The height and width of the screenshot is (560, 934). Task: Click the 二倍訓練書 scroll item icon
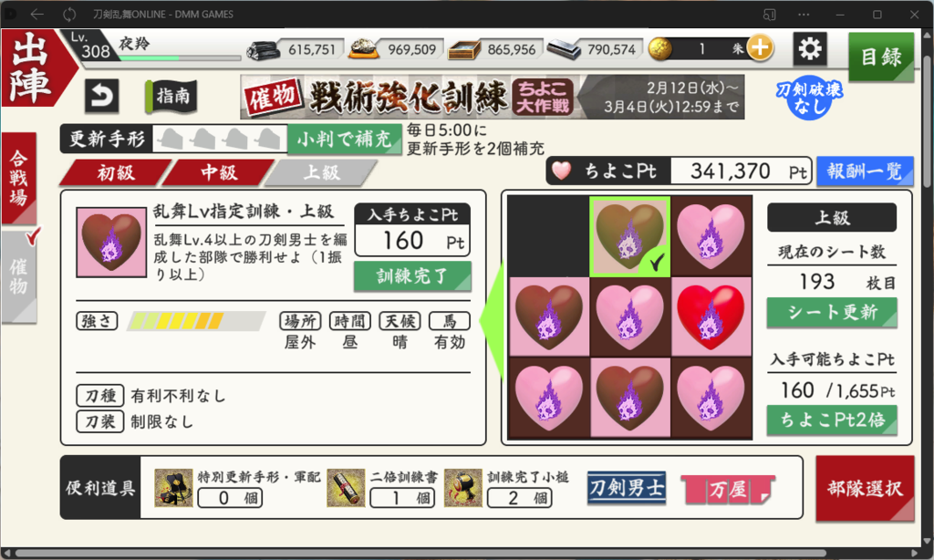pyautogui.click(x=346, y=487)
